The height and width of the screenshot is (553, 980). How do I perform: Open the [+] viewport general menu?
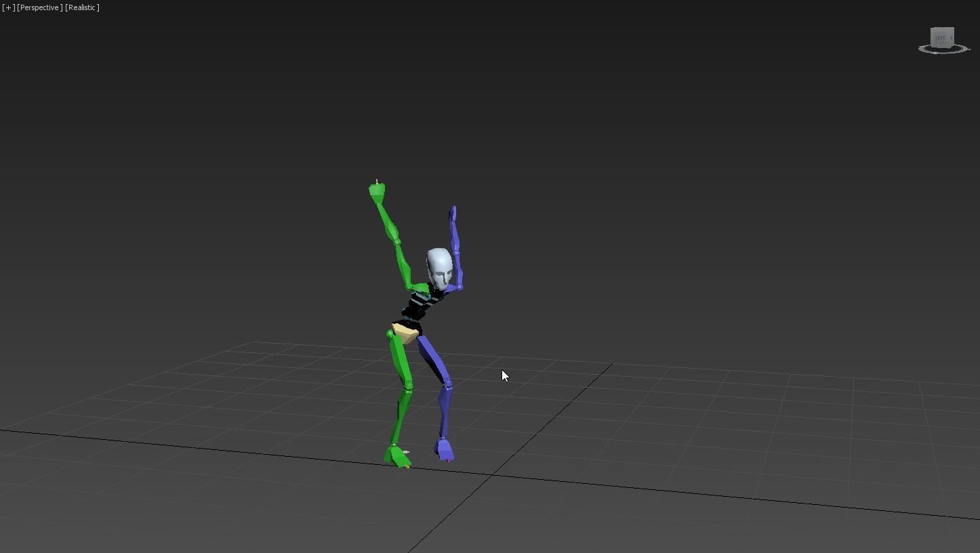pos(8,7)
